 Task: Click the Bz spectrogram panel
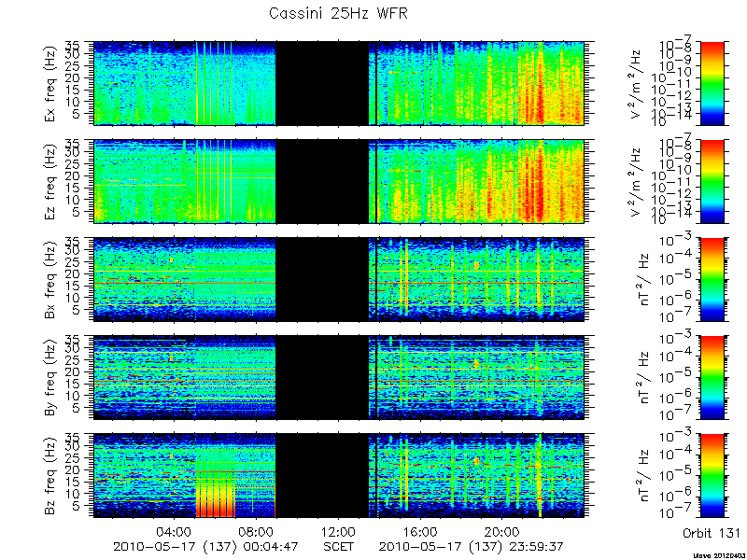pos(339,476)
